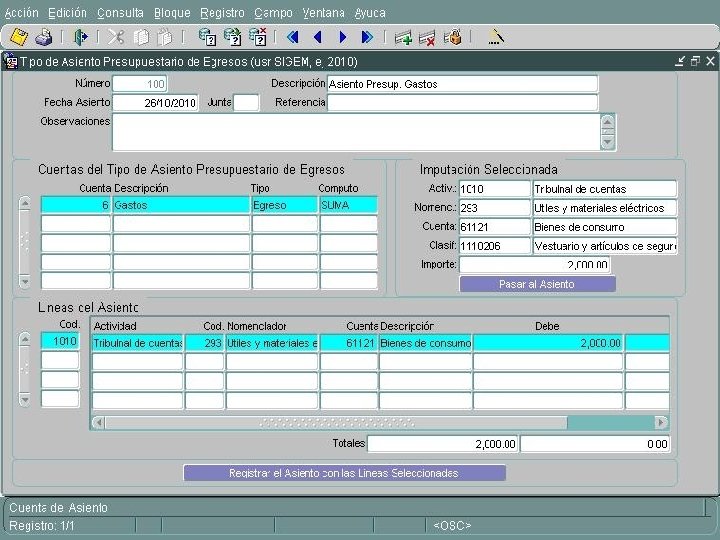Click the Exit form door icon
The image size is (720, 540).
(81, 37)
